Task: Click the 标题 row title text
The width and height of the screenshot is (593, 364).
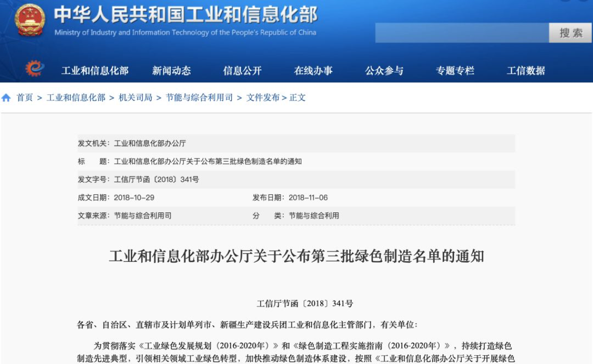Action: (208, 161)
